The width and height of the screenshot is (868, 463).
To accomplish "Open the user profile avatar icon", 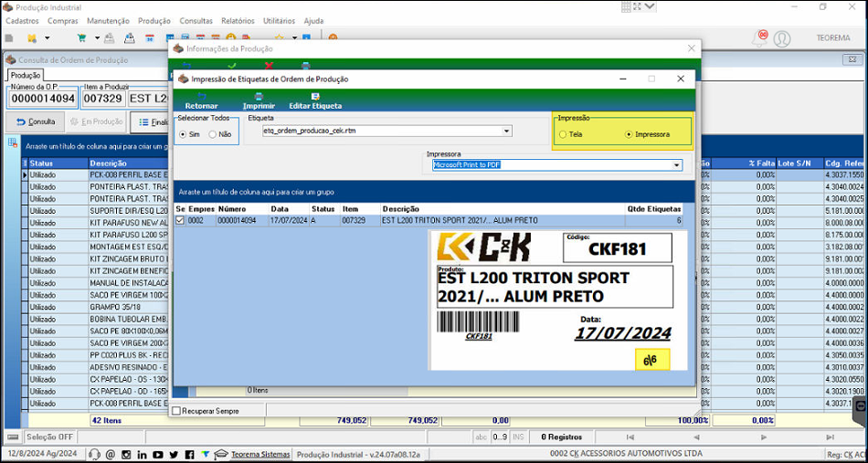I will coord(781,38).
